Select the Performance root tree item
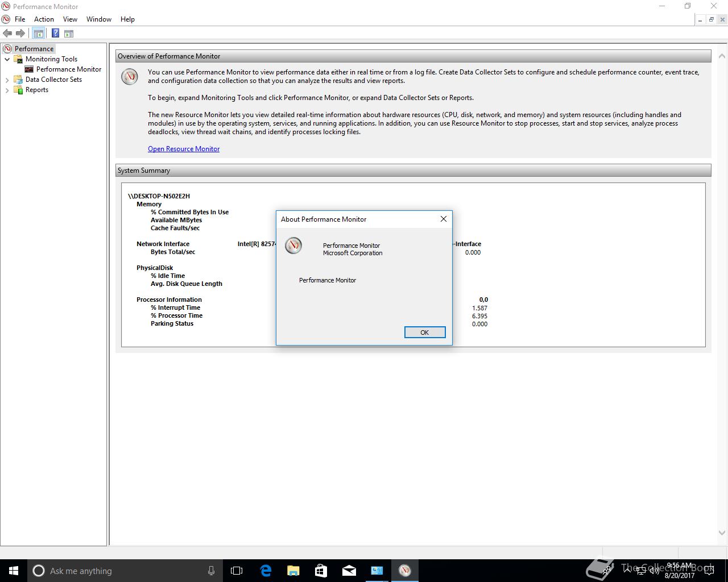Screen dimensions: 728x582 pos(34,49)
